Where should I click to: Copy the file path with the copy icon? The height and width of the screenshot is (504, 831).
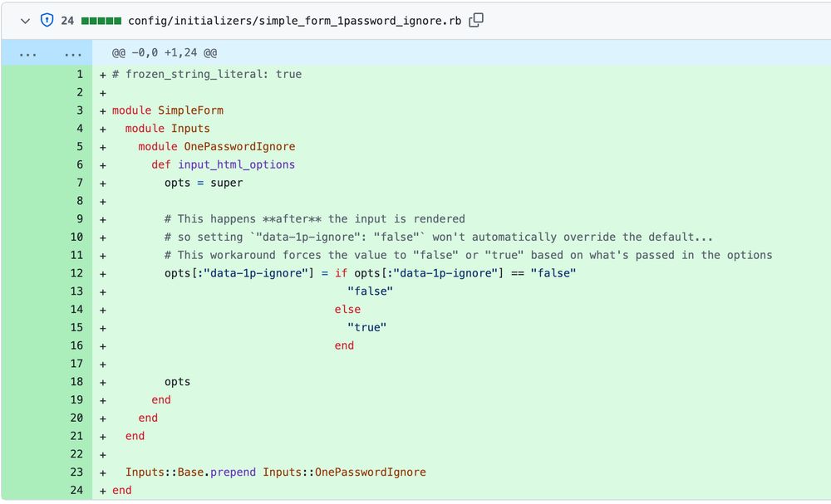pyautogui.click(x=476, y=20)
